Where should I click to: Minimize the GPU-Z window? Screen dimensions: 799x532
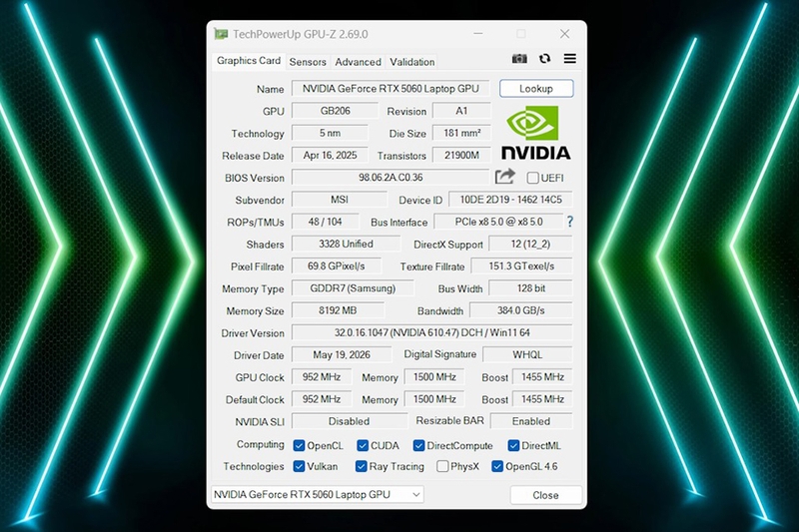point(478,34)
